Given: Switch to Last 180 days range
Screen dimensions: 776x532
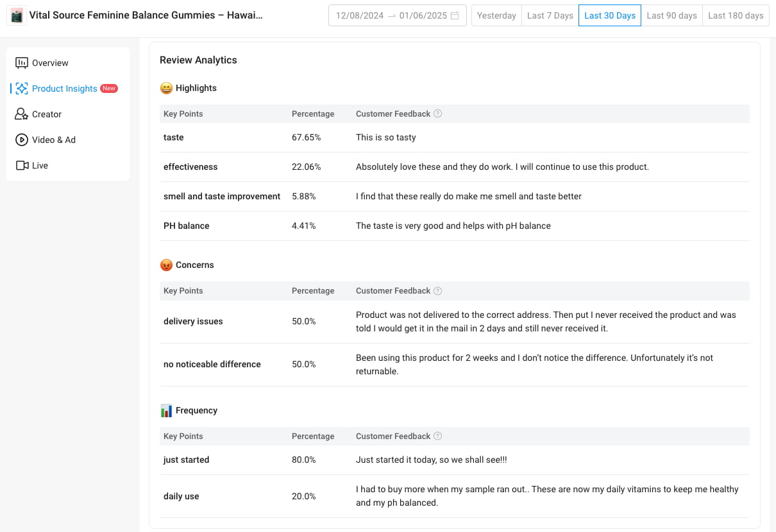Looking at the screenshot, I should click(x=736, y=15).
